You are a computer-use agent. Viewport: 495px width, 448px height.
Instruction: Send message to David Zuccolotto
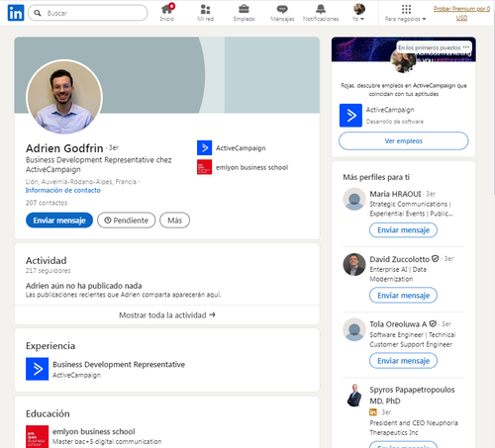coord(403,296)
